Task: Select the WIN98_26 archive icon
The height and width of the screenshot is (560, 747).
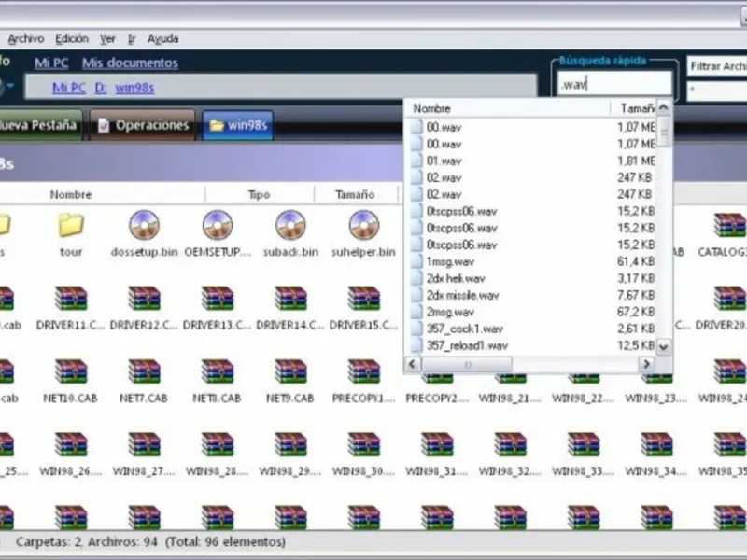Action: pos(71,445)
